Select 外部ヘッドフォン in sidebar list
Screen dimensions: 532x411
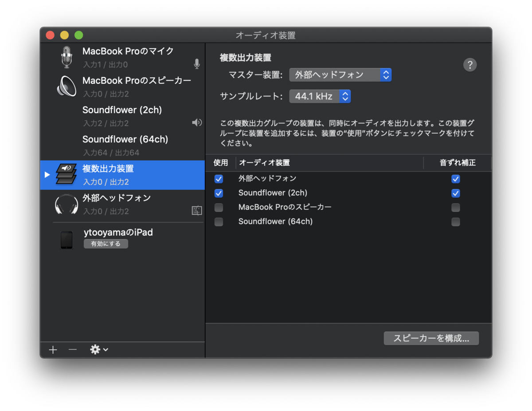[123, 204]
